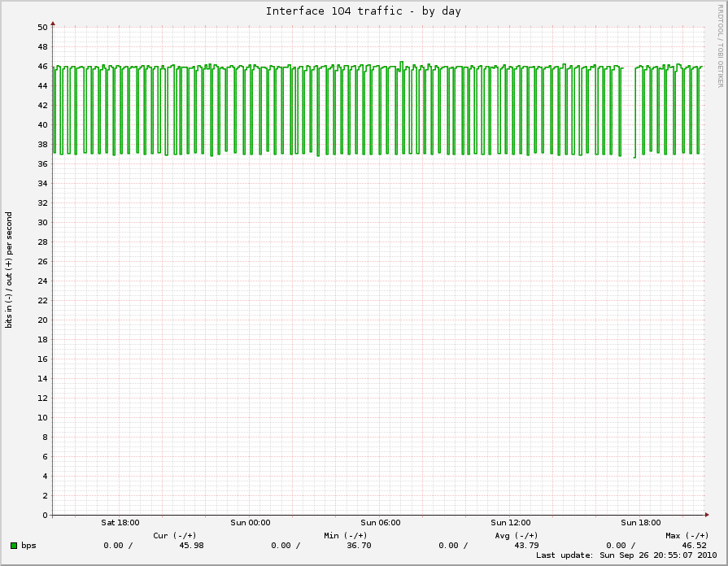Click the y-axis value 36
This screenshot has width=728, height=566.
tap(43, 164)
